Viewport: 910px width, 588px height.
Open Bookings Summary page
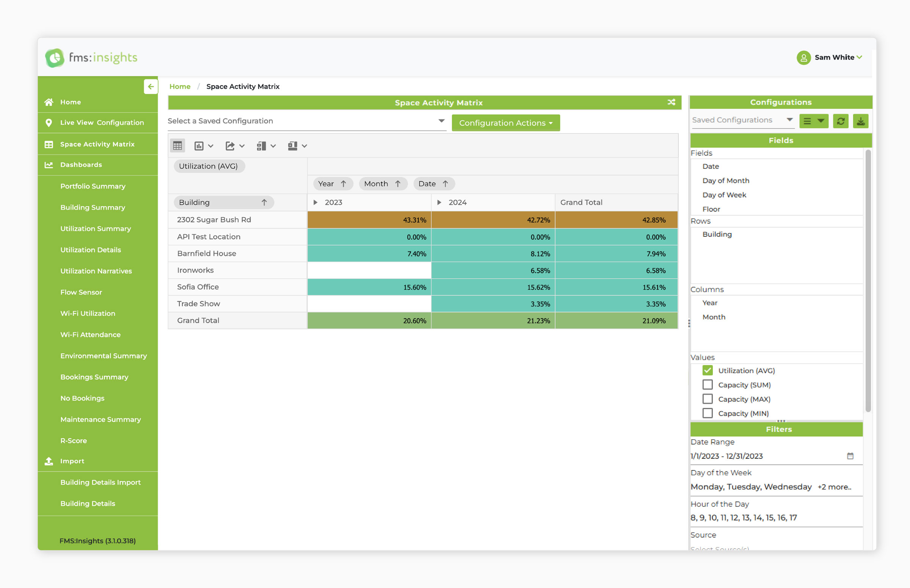(94, 377)
